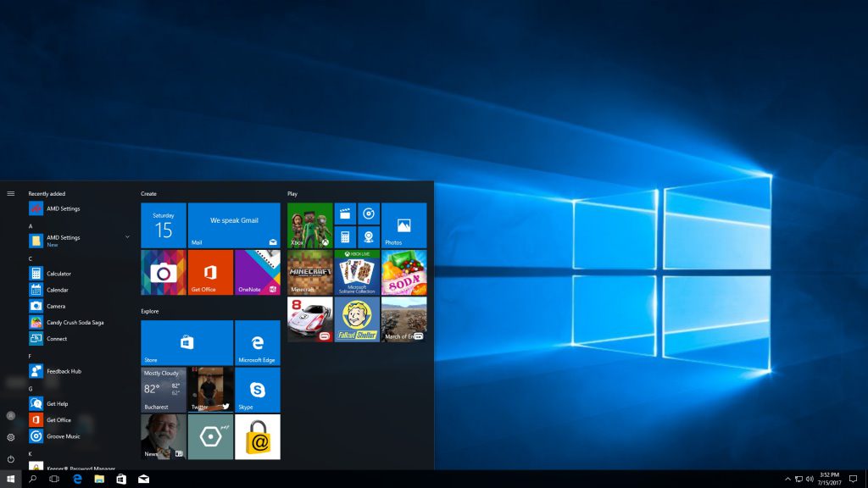Open the Calendar tile showing Saturday 15
Viewport: 868px width, 488px height.
click(x=164, y=225)
